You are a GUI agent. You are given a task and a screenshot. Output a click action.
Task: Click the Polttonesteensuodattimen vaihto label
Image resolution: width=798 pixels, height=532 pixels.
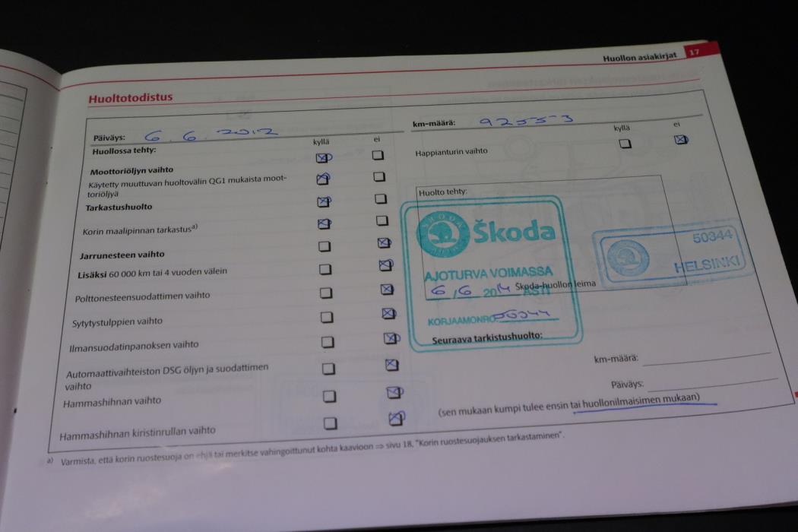click(x=142, y=297)
